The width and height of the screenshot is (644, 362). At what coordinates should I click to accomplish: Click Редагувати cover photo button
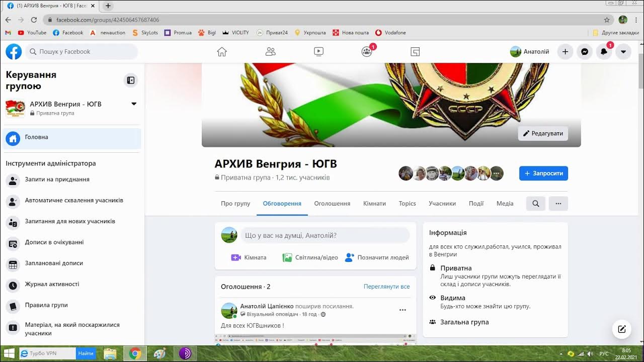click(543, 133)
